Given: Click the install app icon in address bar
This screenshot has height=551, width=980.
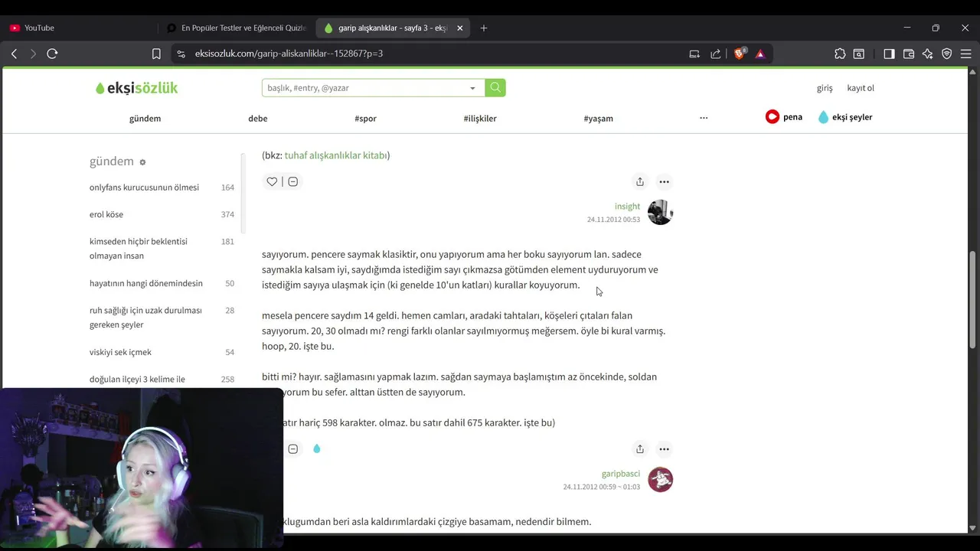Looking at the screenshot, I should point(694,54).
